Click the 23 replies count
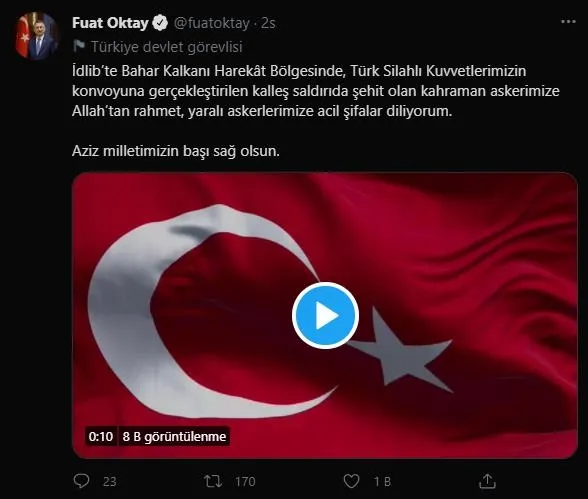Screen dimensions: 588x499 click(110, 481)
